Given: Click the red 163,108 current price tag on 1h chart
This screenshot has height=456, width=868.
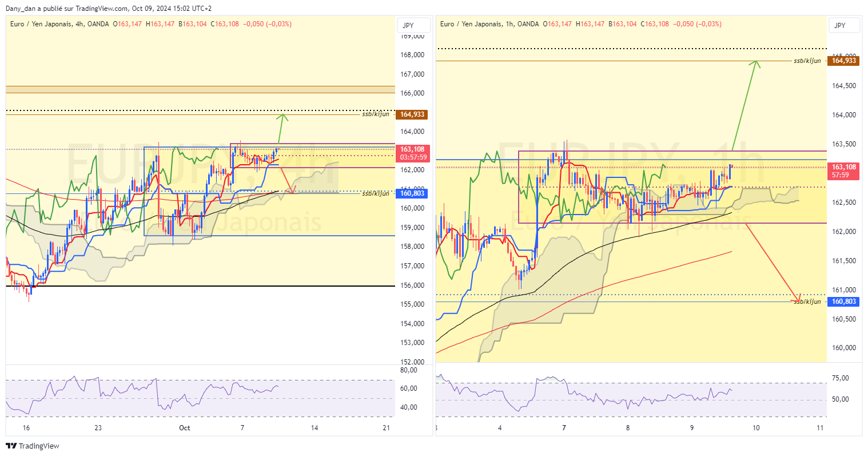Looking at the screenshot, I should 843,171.
